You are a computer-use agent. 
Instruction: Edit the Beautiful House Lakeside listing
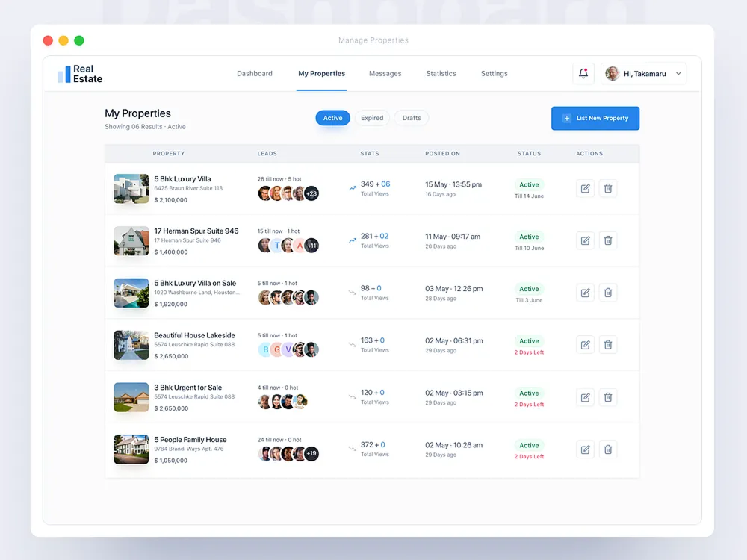click(586, 345)
